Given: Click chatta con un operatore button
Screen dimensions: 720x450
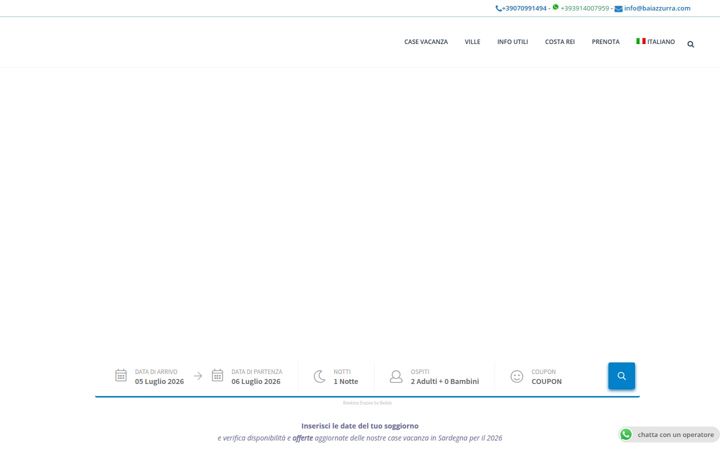Looking at the screenshot, I should click(669, 434).
